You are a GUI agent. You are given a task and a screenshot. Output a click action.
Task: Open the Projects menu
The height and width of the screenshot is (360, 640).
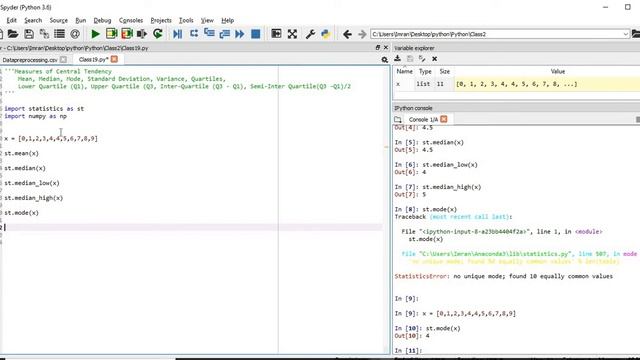pyautogui.click(x=161, y=20)
